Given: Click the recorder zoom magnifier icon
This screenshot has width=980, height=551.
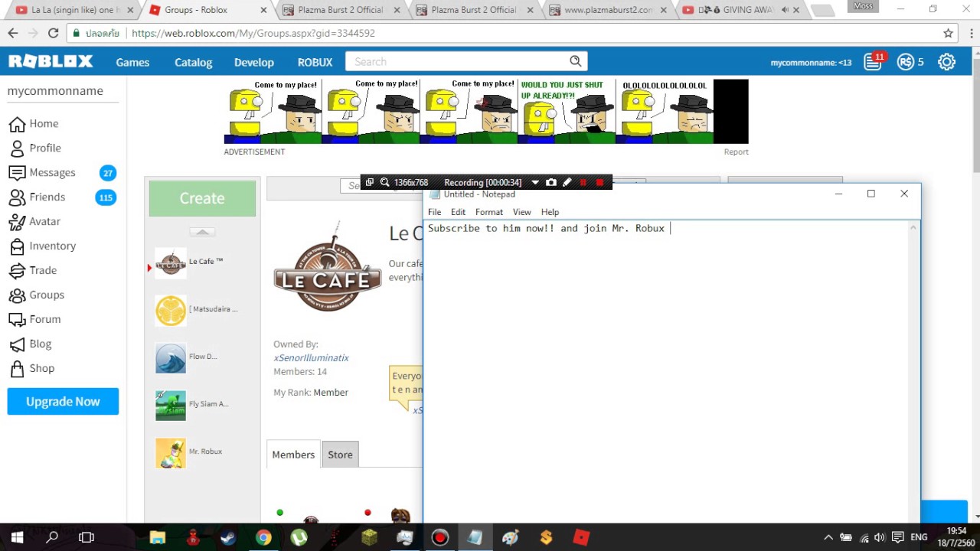Looking at the screenshot, I should click(x=384, y=182).
